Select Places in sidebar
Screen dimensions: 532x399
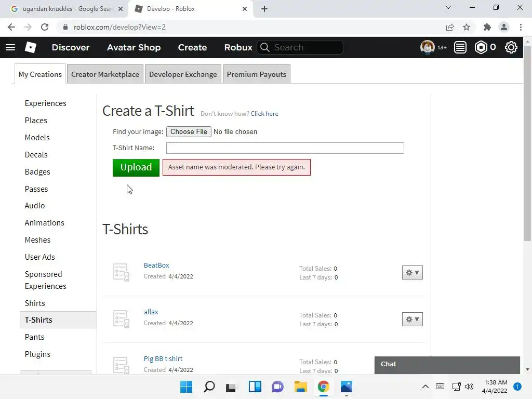36,121
